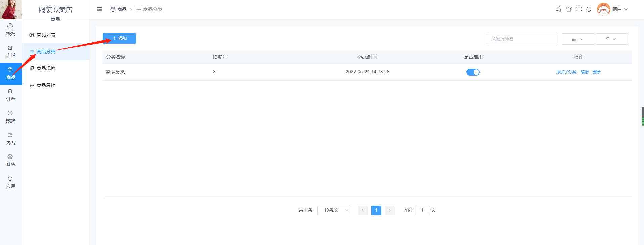Click the refresh icon in top bar
This screenshot has height=245, width=644.
click(589, 9)
